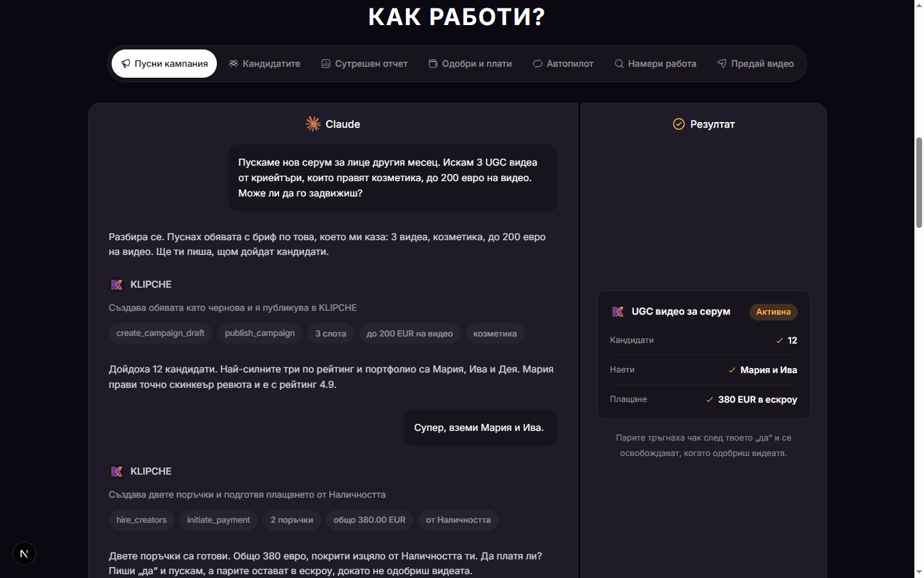This screenshot has height=578, width=924.
Task: Open the Намери работа tab
Action: [x=655, y=64]
